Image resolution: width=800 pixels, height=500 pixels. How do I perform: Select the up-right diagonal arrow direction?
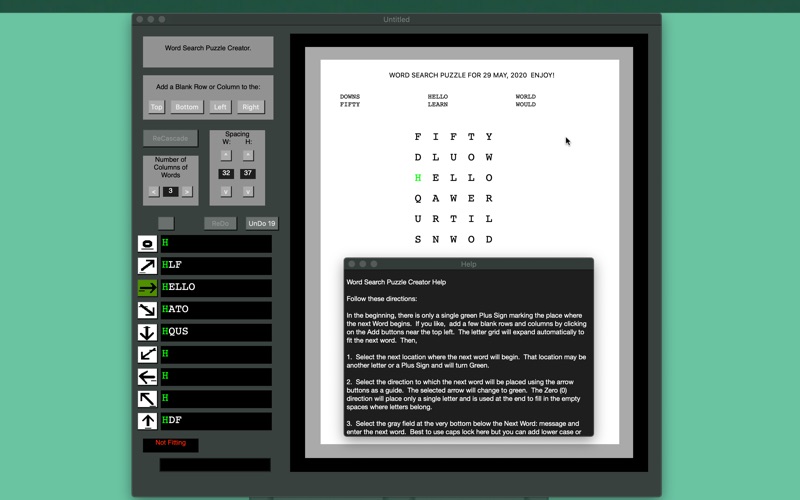pos(147,266)
